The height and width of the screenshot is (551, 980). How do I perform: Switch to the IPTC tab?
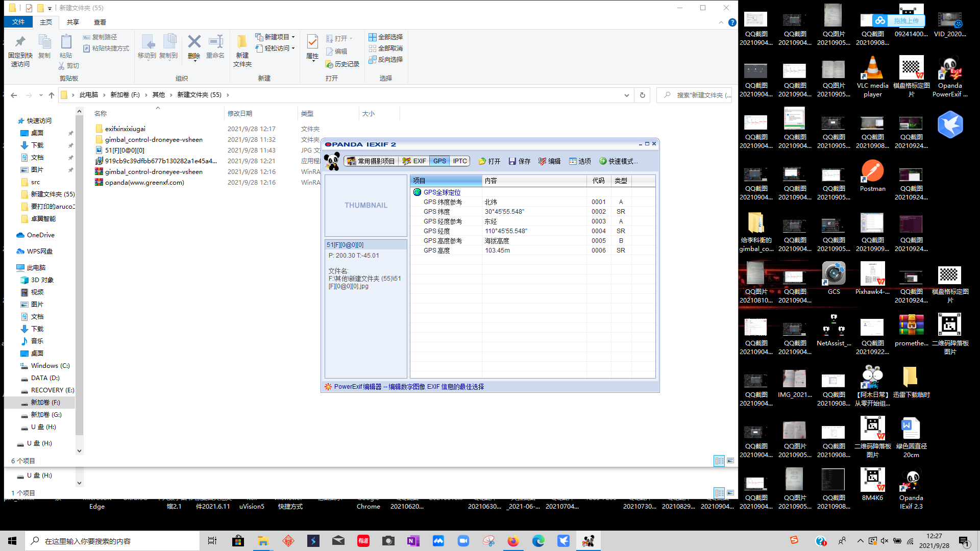tap(460, 161)
